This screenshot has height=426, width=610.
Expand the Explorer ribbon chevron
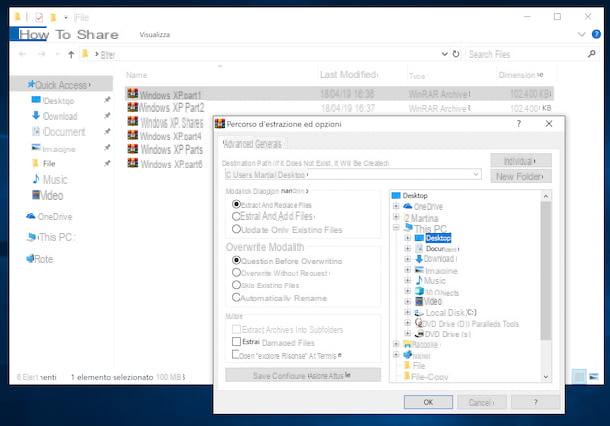(581, 34)
